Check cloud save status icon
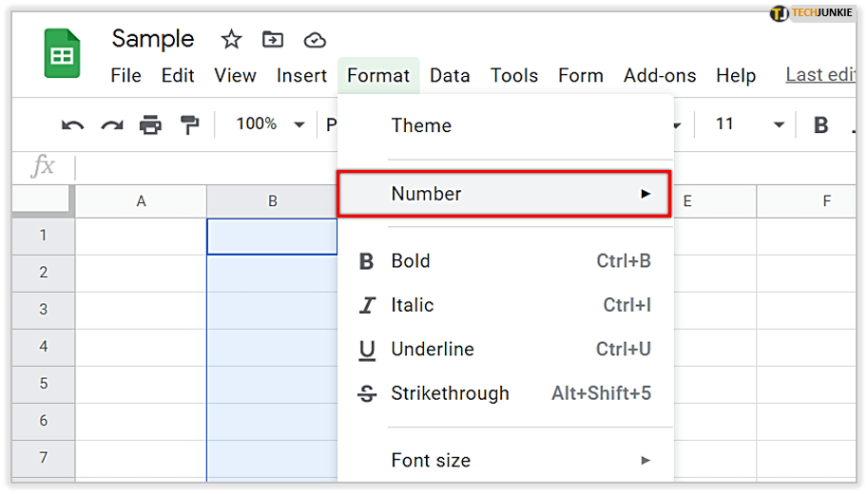Screen dimensions: 868x494 [x=315, y=40]
